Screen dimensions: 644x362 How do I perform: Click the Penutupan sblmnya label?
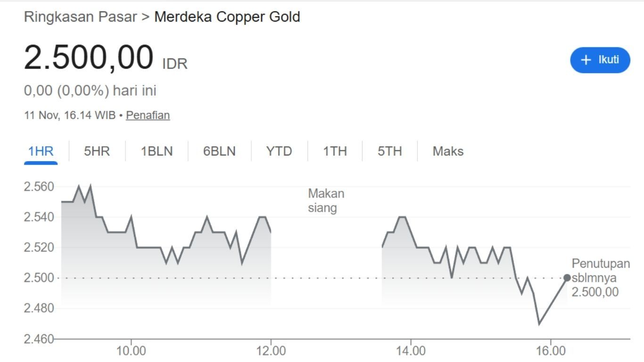point(600,271)
